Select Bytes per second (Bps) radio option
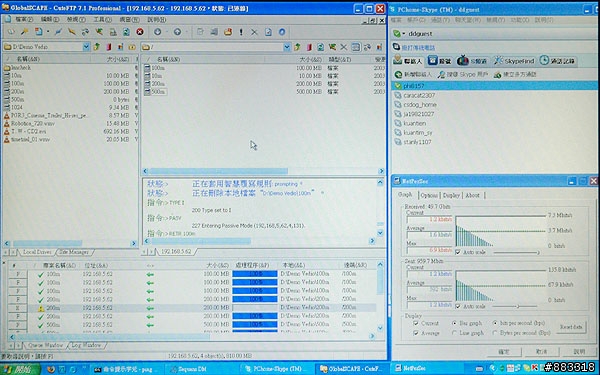Screen dimensions: 600x375 point(495,333)
